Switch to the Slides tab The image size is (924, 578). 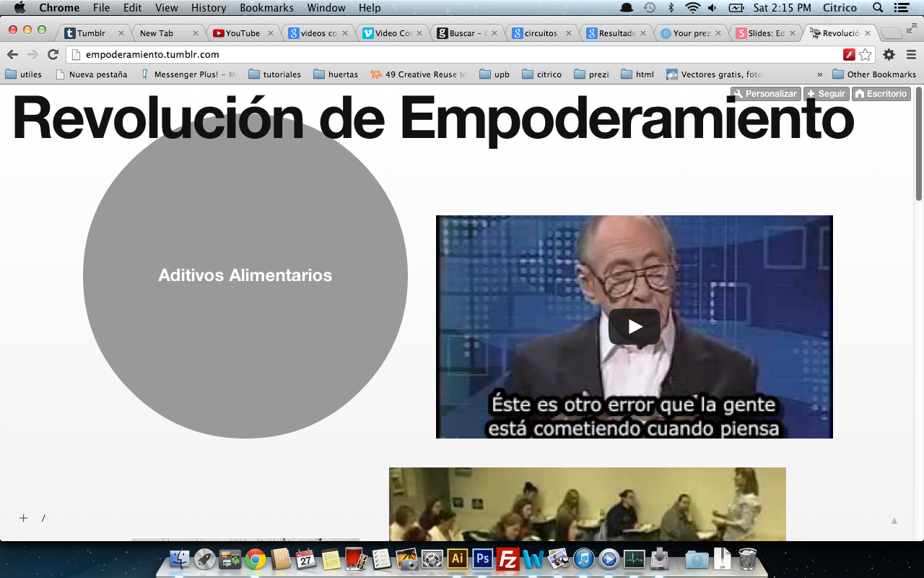click(765, 33)
